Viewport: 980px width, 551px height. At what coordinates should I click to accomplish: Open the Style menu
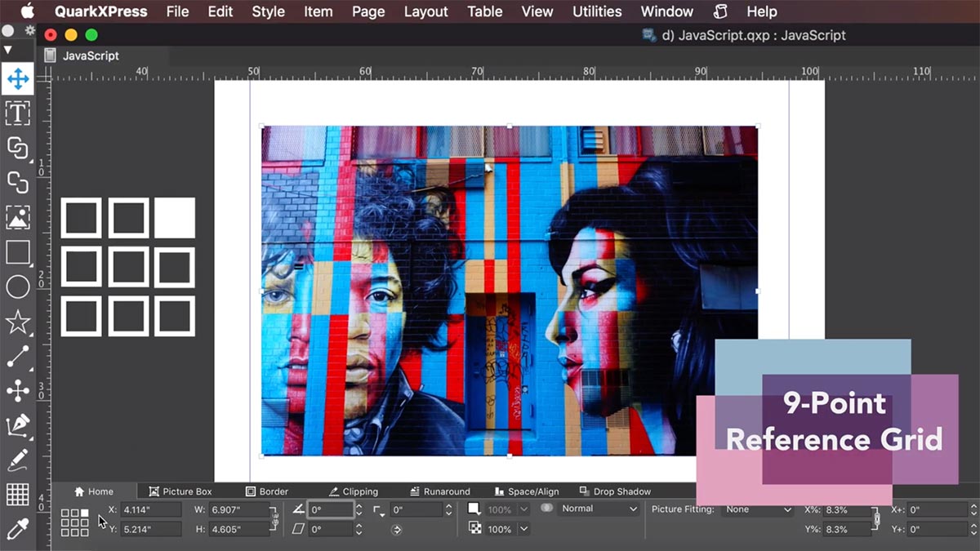268,11
